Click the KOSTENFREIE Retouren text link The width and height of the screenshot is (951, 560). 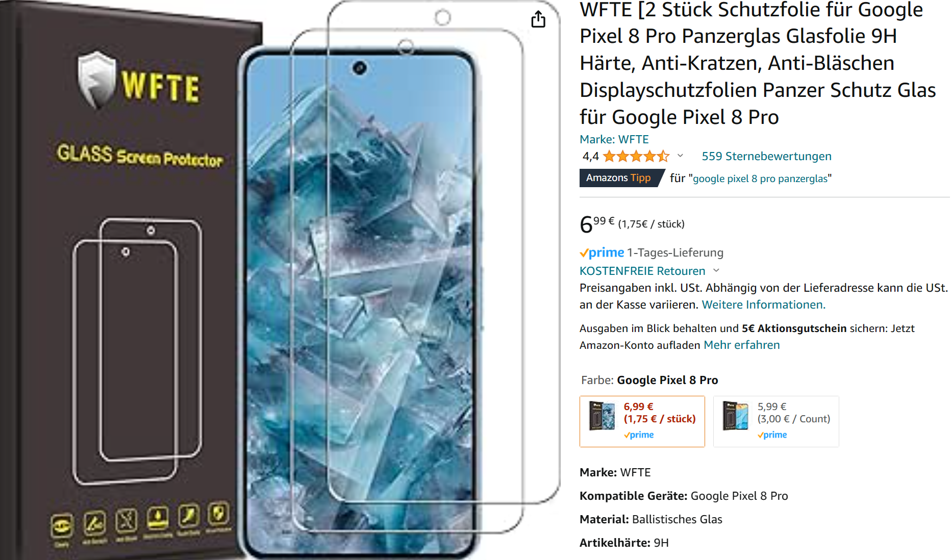click(x=642, y=271)
